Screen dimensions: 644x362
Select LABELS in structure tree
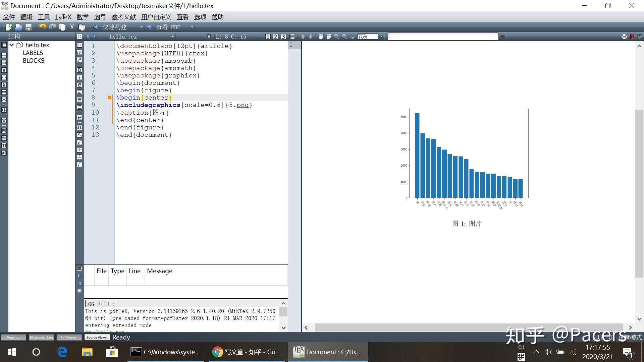pyautogui.click(x=33, y=53)
